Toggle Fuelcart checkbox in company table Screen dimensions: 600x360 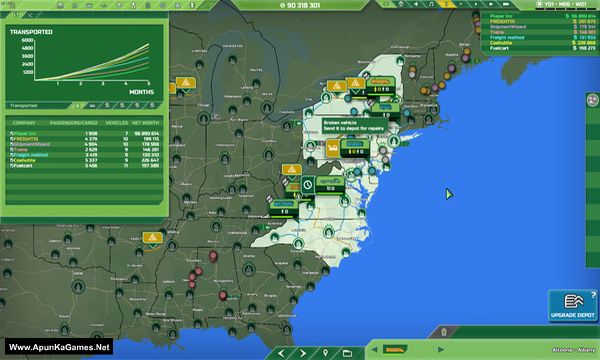click(12, 166)
